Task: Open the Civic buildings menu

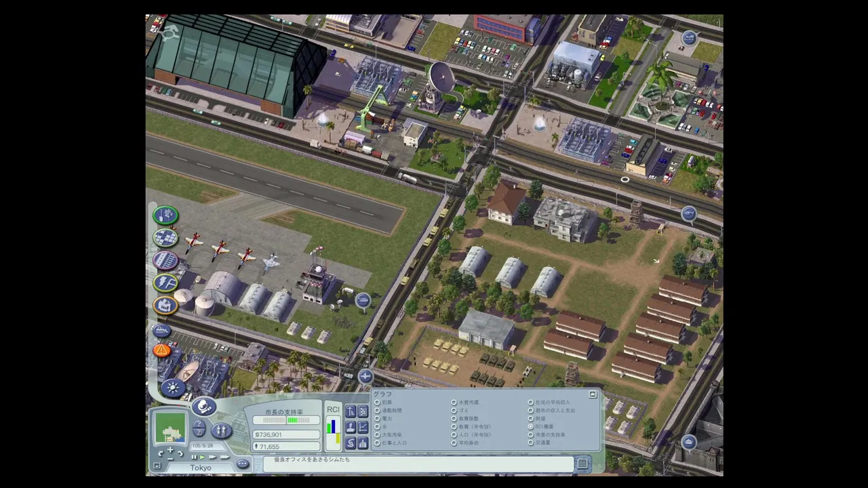Action: (165, 305)
